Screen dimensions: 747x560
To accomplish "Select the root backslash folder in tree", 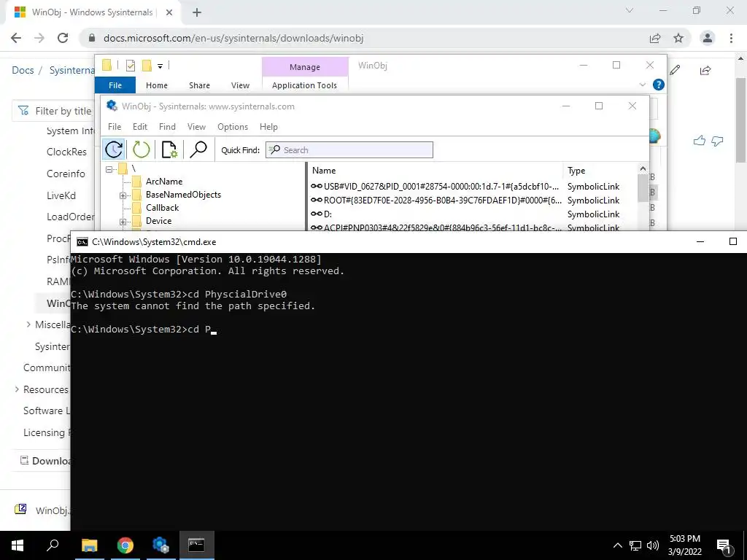I will (133, 168).
